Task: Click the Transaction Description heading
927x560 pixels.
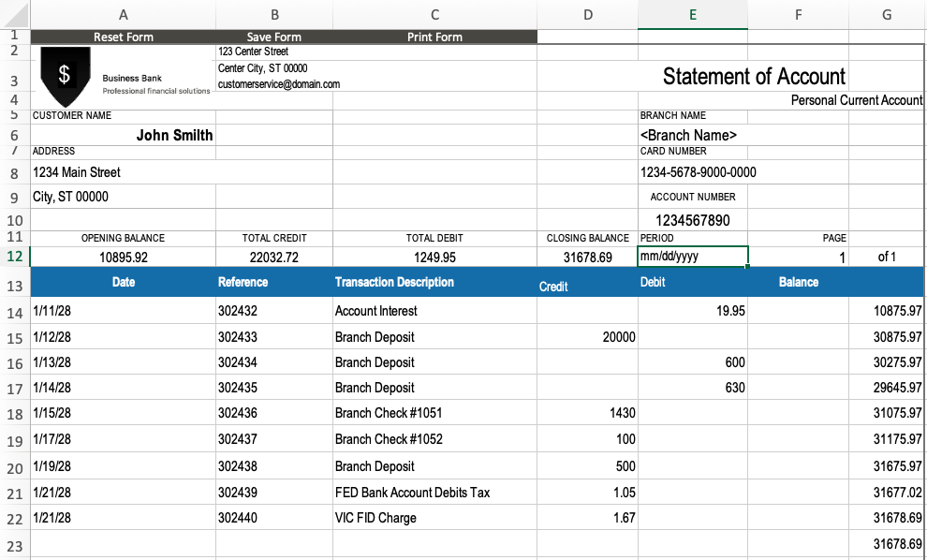Action: [x=394, y=282]
